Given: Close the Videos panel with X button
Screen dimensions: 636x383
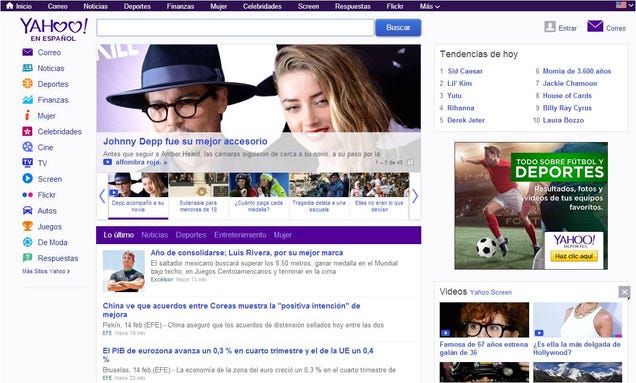Looking at the screenshot, I should pos(624,292).
